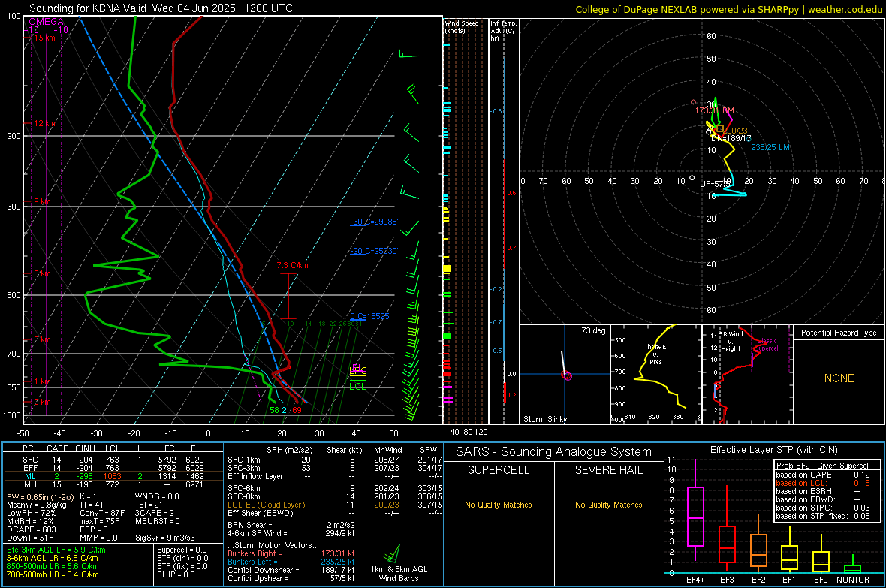Click the CINH column header

(86, 448)
